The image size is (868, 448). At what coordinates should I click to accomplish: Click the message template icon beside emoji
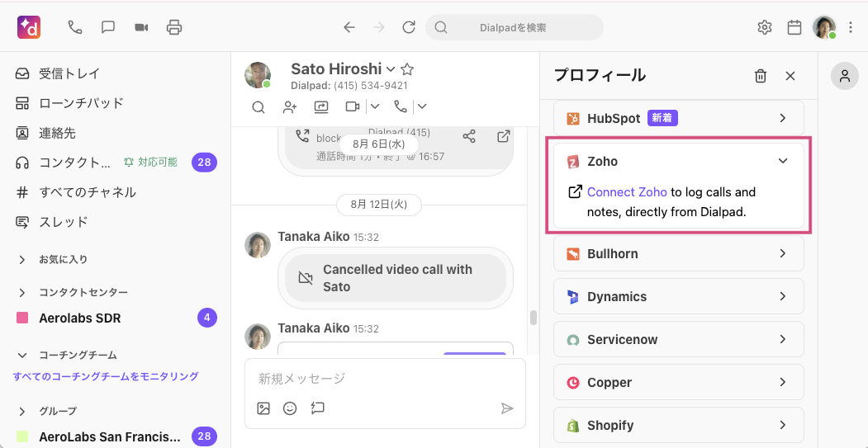pos(317,408)
